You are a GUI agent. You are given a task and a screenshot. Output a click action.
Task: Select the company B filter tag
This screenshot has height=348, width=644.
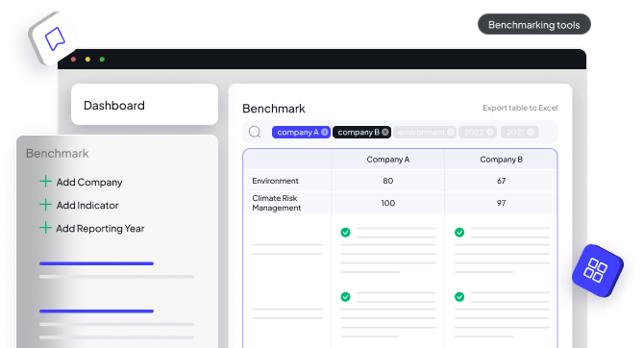click(361, 132)
